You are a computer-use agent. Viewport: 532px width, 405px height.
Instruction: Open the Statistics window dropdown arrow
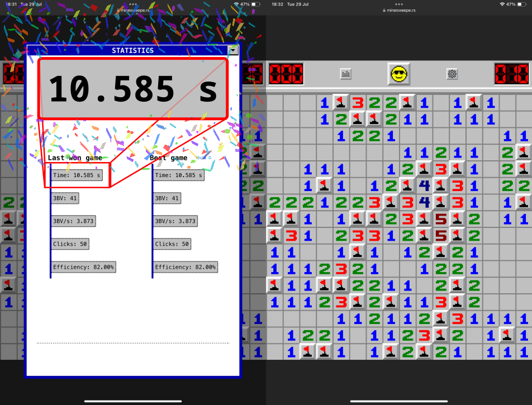click(233, 50)
